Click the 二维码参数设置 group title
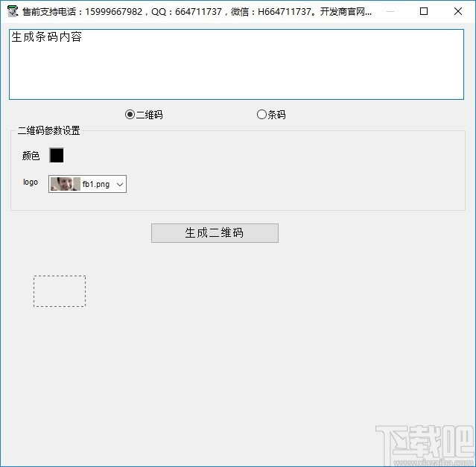The image size is (476, 467). (x=49, y=130)
